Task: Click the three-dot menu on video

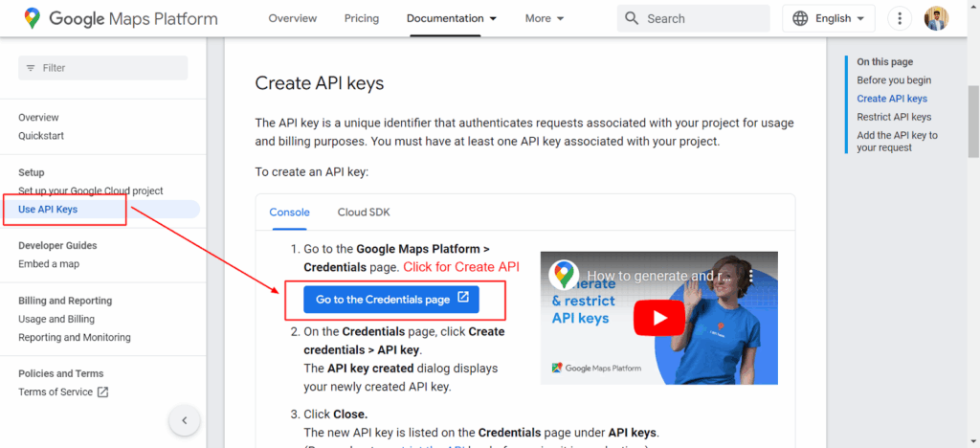Action: click(x=752, y=276)
